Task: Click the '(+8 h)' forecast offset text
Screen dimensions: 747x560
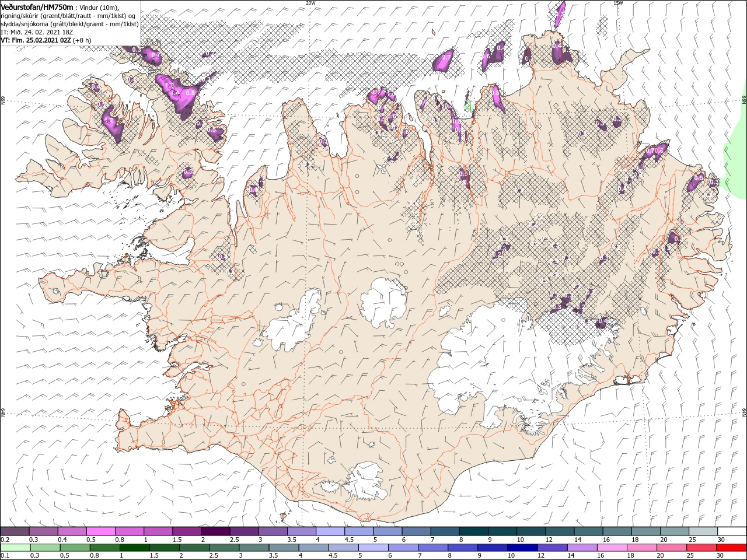Action: pyautogui.click(x=82, y=41)
